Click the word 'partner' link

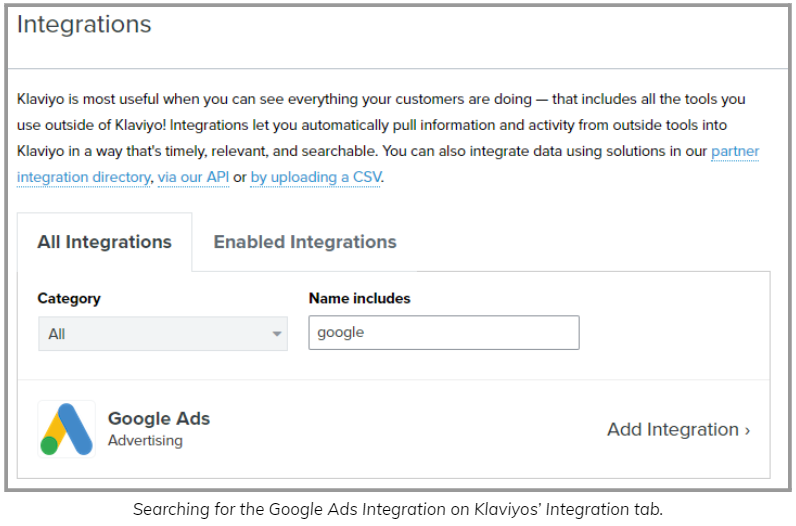[735, 151]
